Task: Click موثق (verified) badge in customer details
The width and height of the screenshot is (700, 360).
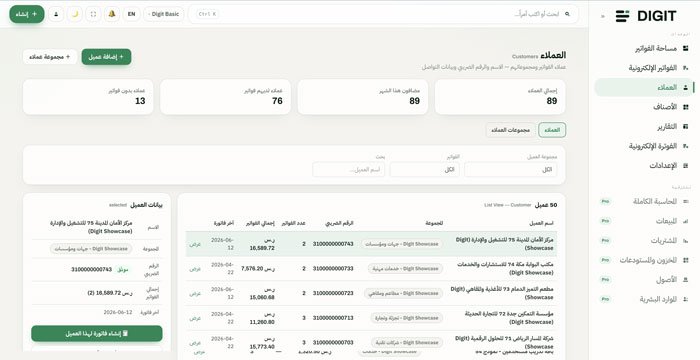Action: click(x=123, y=270)
